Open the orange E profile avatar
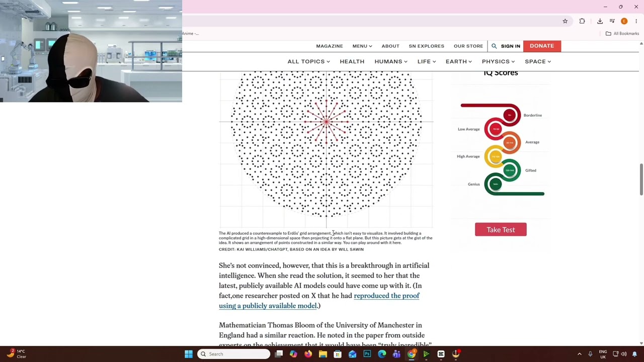Image resolution: width=644 pixels, height=362 pixels. pyautogui.click(x=624, y=21)
